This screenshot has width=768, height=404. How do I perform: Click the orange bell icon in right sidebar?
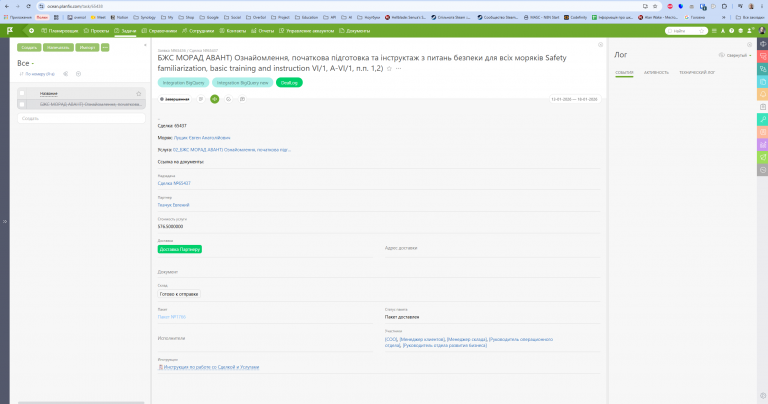click(x=763, y=95)
